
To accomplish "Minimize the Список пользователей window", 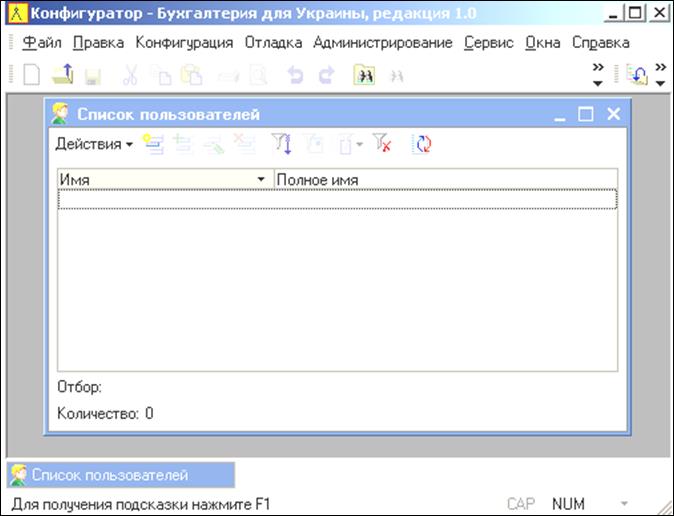I will [x=560, y=114].
